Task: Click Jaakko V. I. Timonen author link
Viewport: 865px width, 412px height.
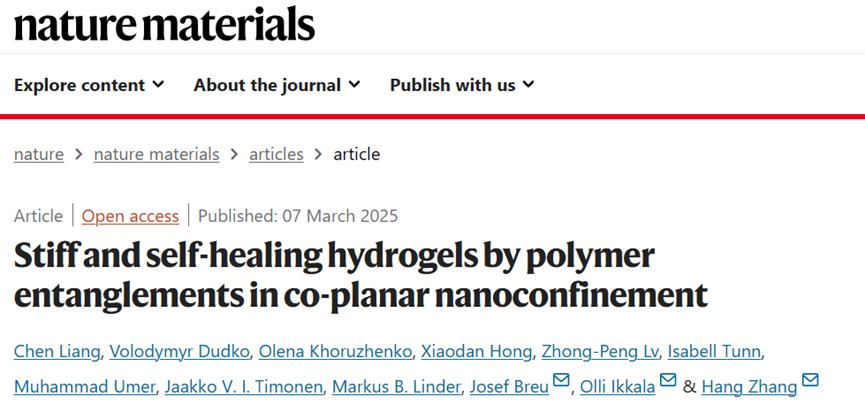Action: point(244,387)
